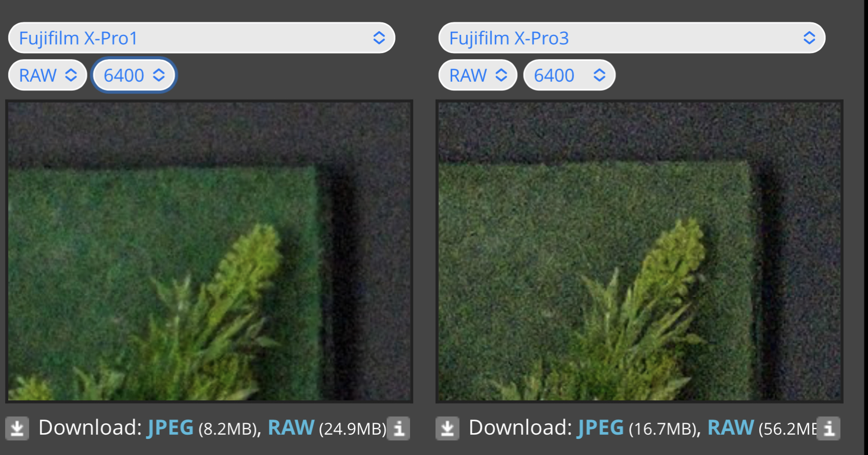Click the X-Pro1 comparison crop image
This screenshot has height=455, width=868.
tap(209, 251)
